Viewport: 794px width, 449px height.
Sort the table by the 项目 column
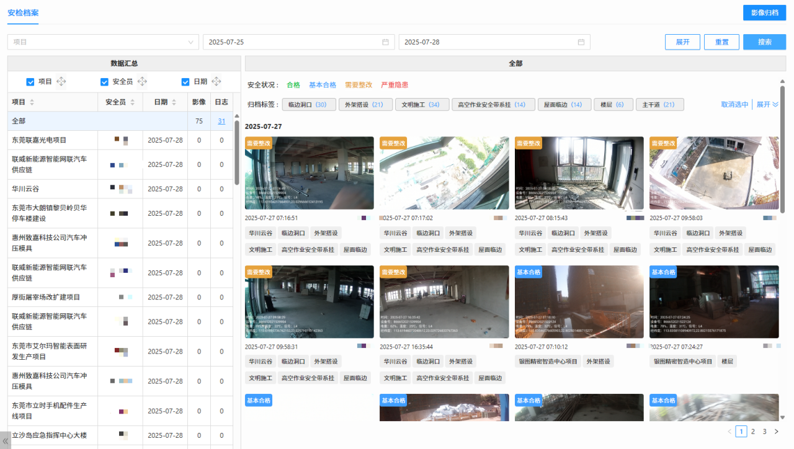33,102
